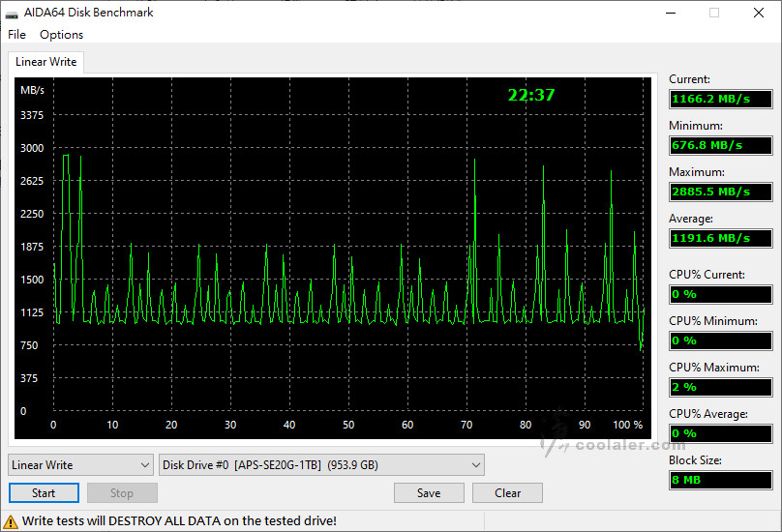Click the DESTROY ALL DATA warning text
The image size is (782, 532).
pos(179,521)
